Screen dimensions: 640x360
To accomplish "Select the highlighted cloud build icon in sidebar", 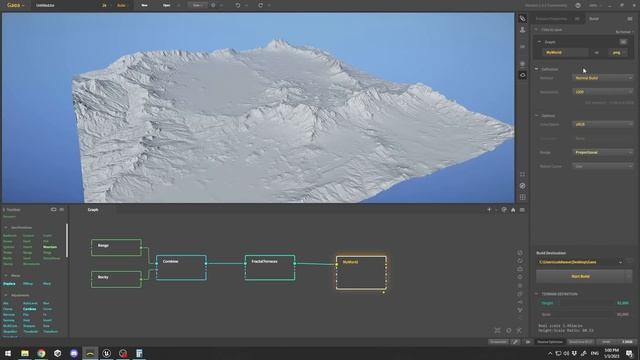I will tap(522, 75).
